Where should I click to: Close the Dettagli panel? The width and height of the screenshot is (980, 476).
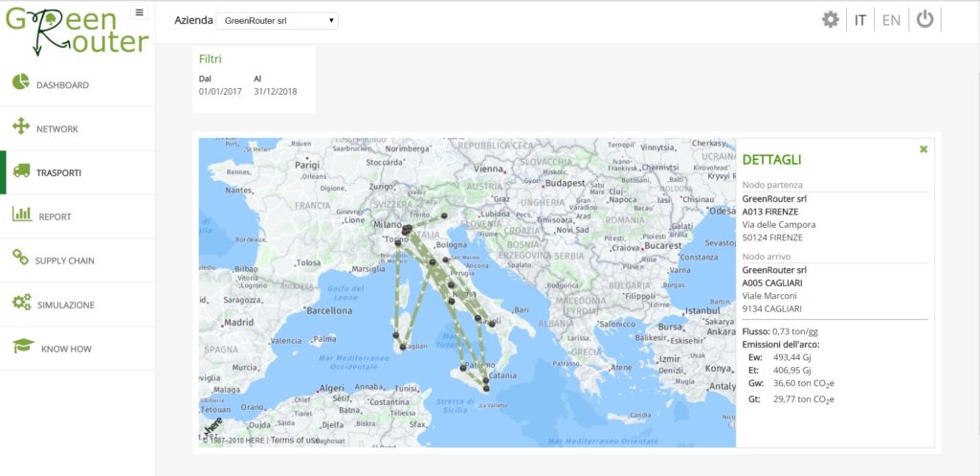coord(924,148)
